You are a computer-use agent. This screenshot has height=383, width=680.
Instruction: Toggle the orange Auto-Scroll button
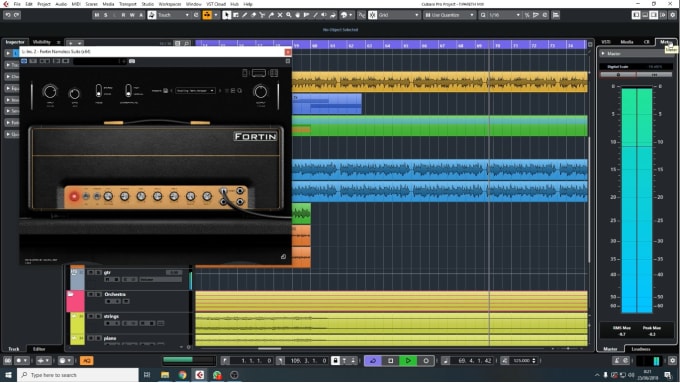(207, 15)
